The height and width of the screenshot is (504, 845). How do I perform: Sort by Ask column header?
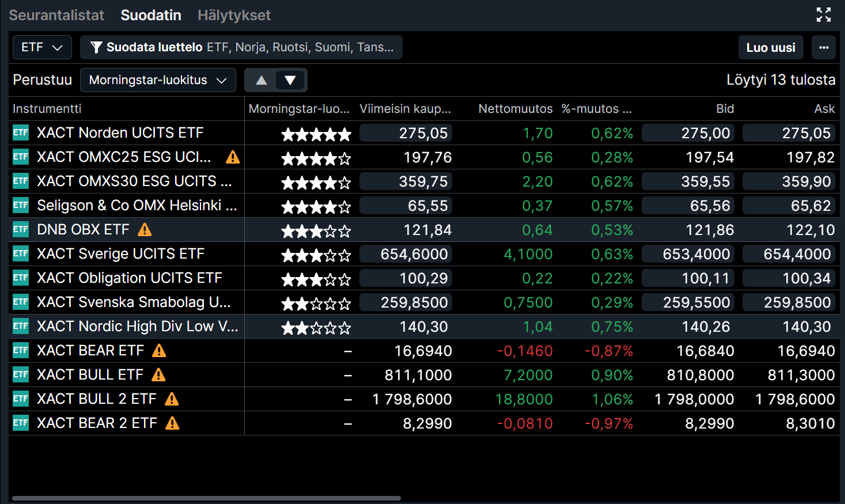pos(824,108)
